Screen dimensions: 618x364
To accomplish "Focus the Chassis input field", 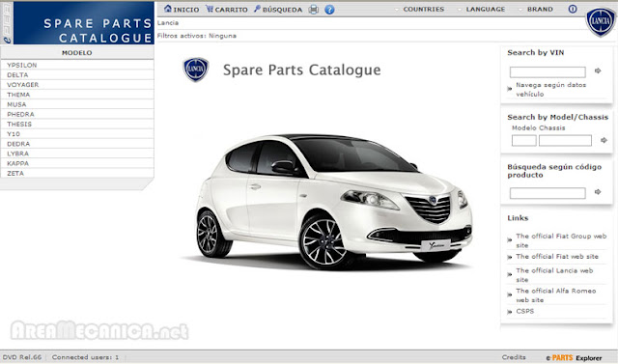I will [x=565, y=141].
